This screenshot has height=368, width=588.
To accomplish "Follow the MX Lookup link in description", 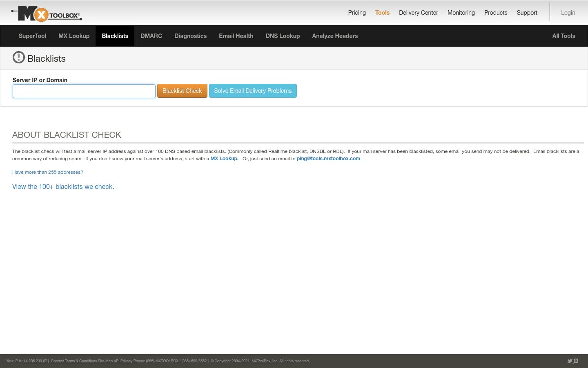I will 224,159.
